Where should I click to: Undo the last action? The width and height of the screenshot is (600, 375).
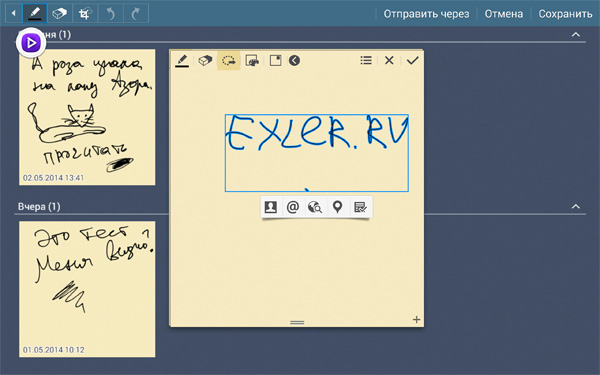pyautogui.click(x=111, y=14)
